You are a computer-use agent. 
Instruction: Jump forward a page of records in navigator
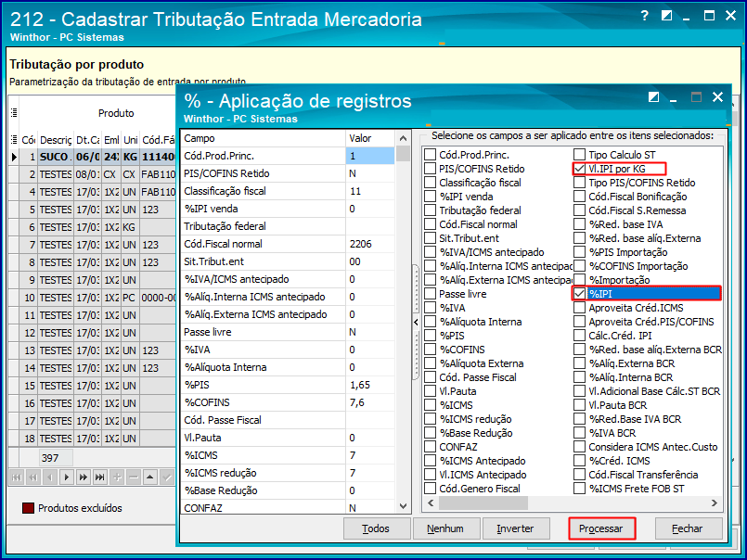click(x=84, y=477)
